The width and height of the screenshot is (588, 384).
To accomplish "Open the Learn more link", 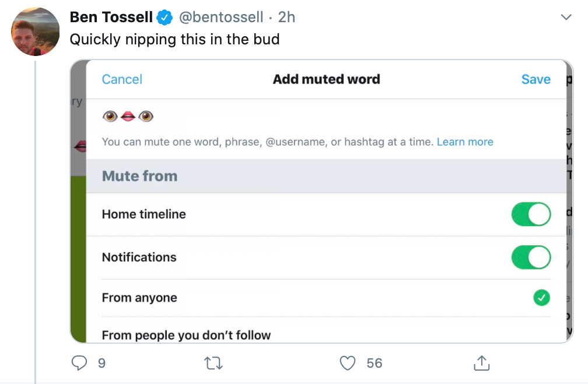I will tap(465, 142).
